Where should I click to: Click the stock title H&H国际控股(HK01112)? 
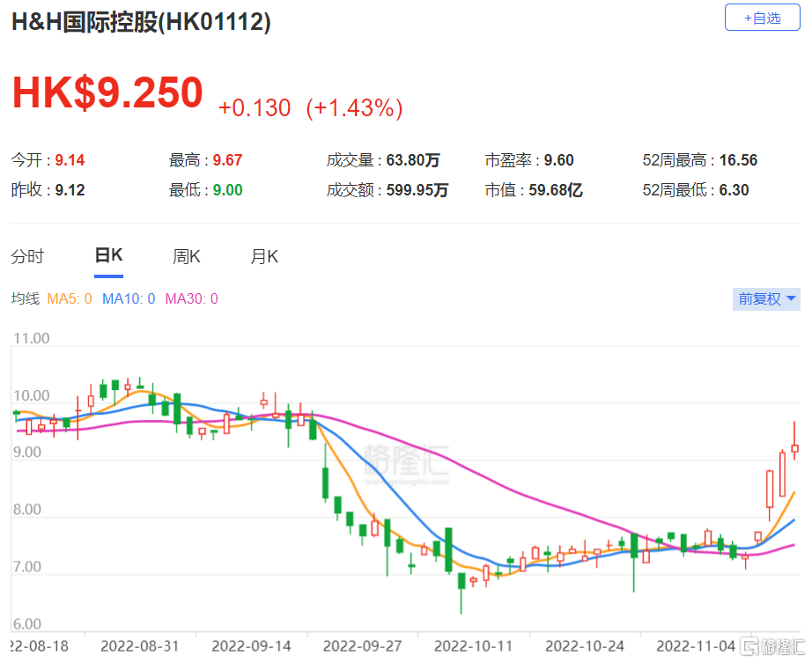point(141,22)
